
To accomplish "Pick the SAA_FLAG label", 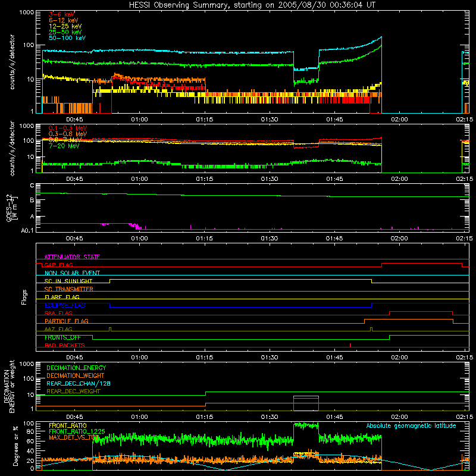I will (58, 313).
